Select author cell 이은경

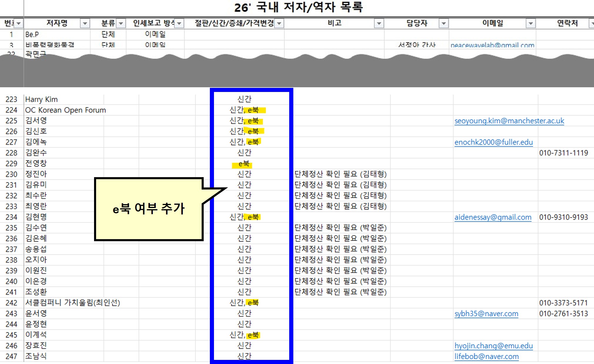click(x=64, y=281)
